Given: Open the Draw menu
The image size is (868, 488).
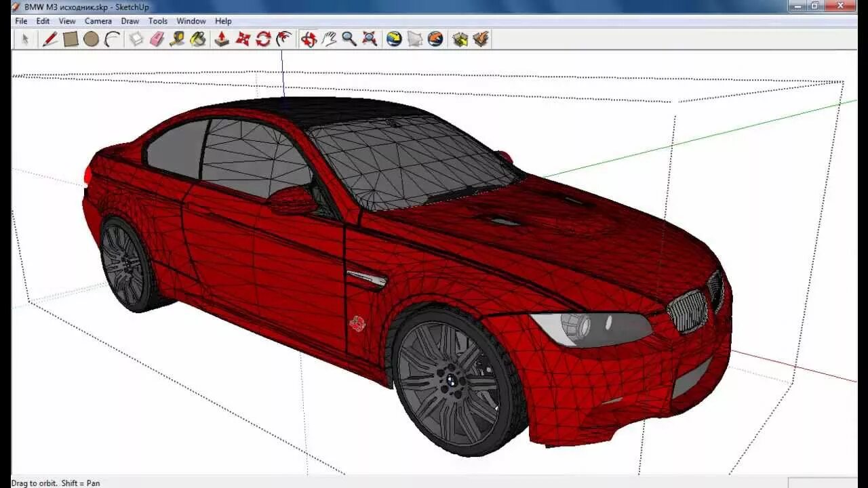Looking at the screenshot, I should [130, 21].
